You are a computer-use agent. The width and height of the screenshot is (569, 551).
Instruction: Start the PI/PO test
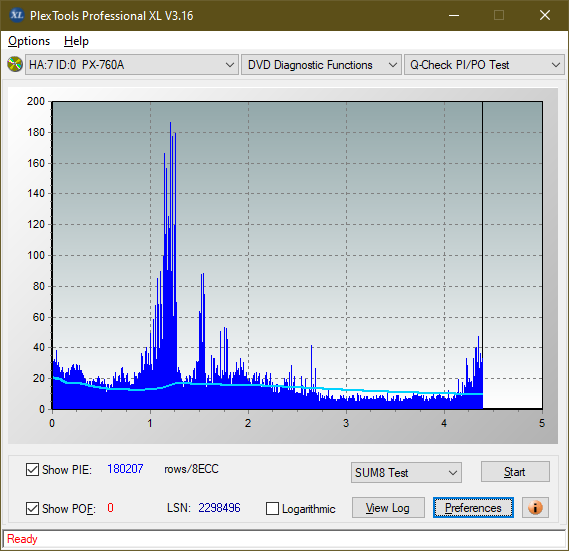pyautogui.click(x=515, y=472)
